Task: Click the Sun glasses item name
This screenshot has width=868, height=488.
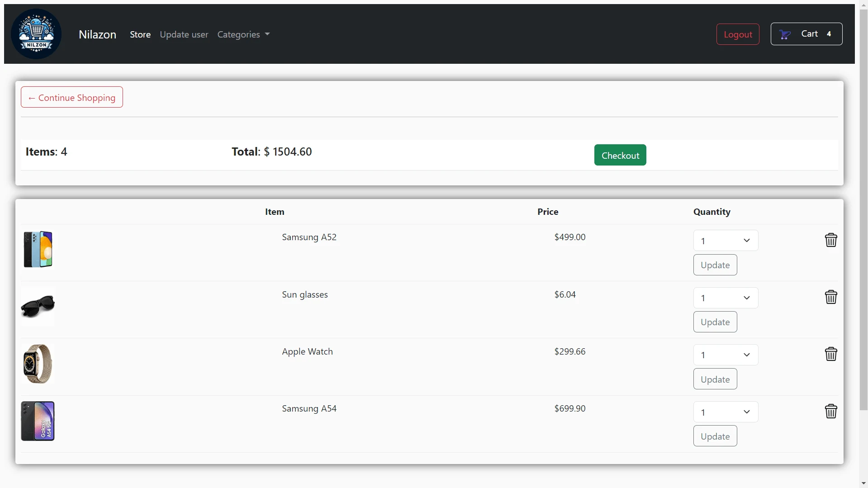Action: click(x=305, y=294)
